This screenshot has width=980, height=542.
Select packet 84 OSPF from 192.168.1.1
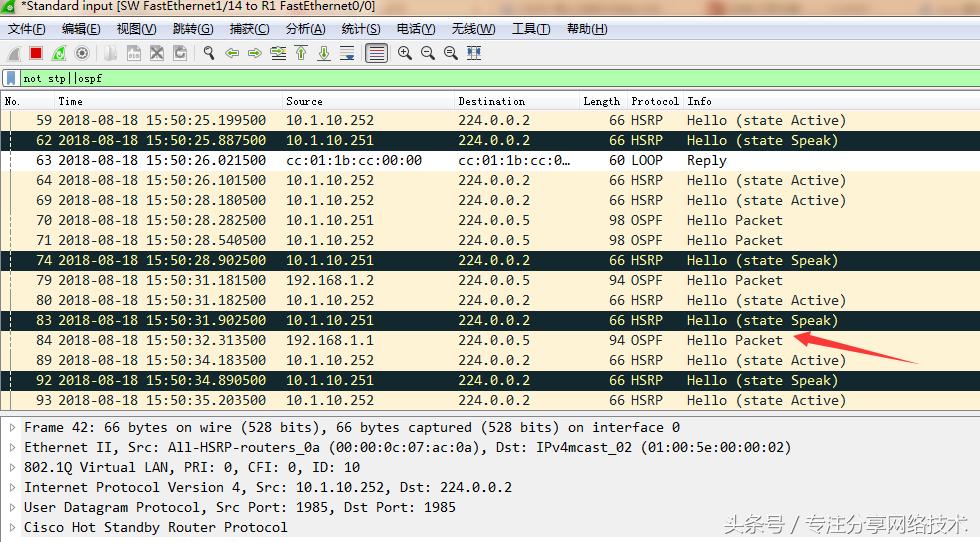coord(491,340)
